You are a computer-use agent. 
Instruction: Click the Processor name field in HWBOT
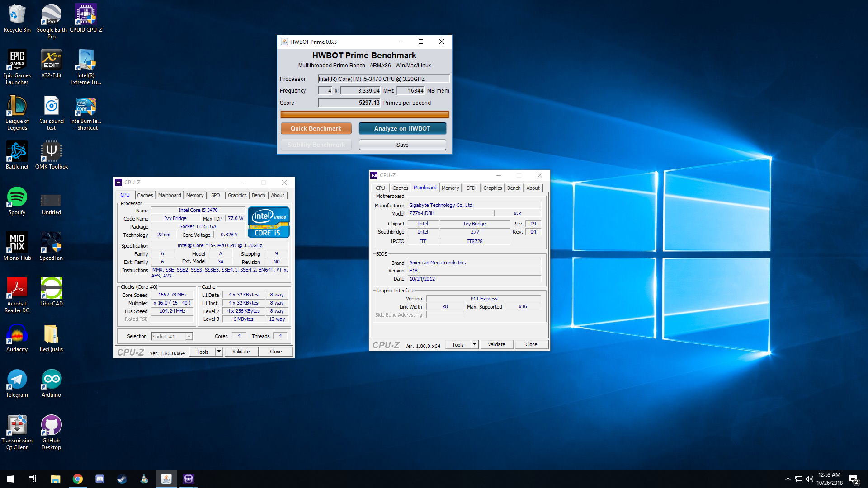(x=383, y=79)
